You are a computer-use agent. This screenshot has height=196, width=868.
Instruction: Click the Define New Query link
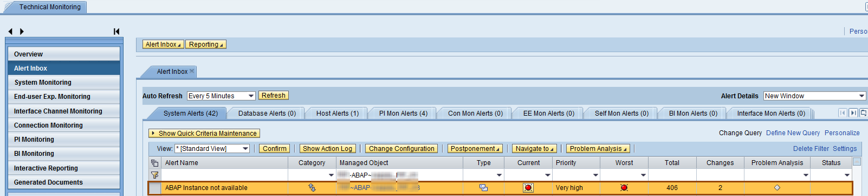pyautogui.click(x=793, y=133)
